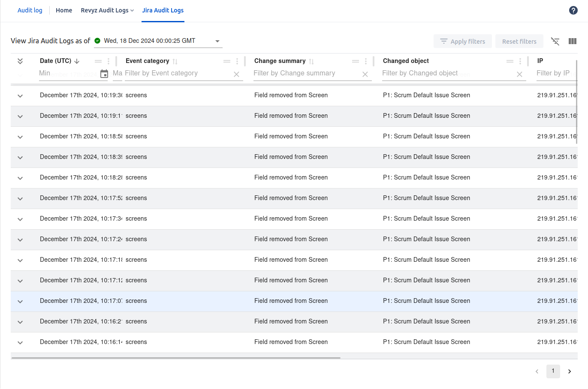Viewport: 588px width, 389px height.
Task: Click Changed object column drag handle
Action: tap(510, 61)
